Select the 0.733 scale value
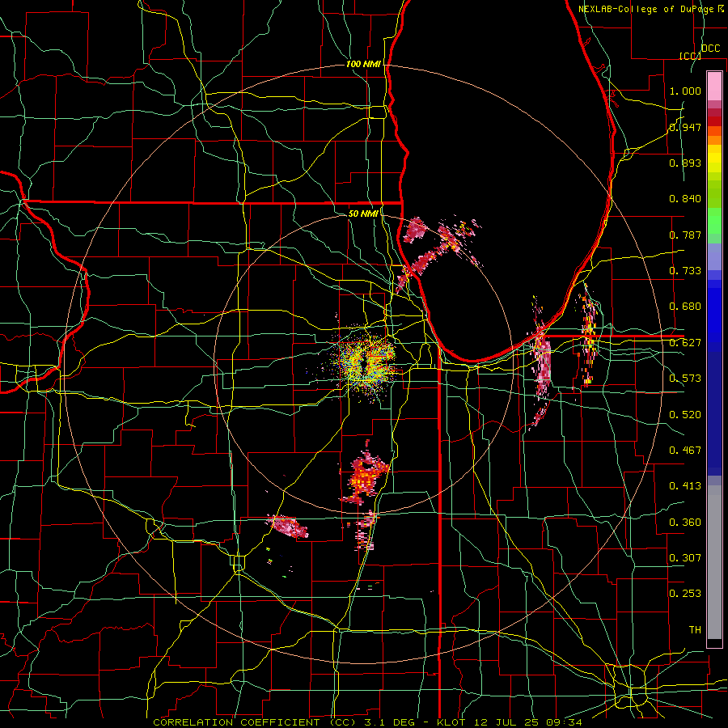Image resolution: width=728 pixels, height=728 pixels. click(x=685, y=271)
